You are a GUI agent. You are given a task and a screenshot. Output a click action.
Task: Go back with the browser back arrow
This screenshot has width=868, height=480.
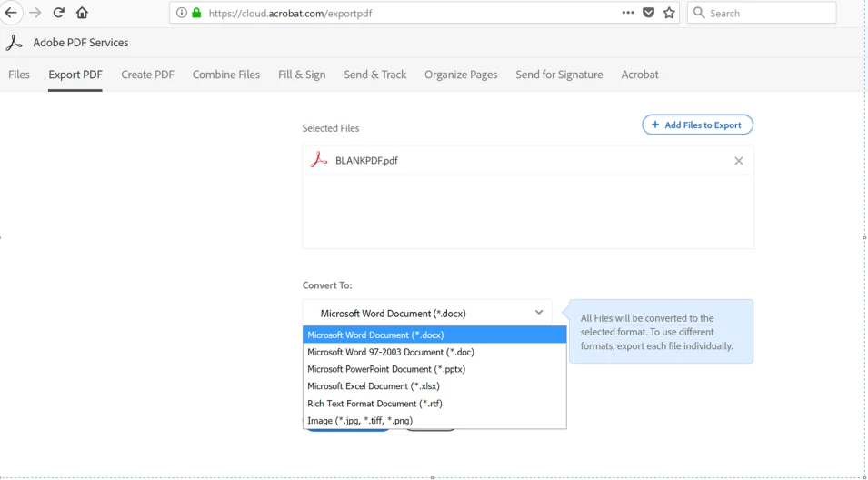click(11, 13)
